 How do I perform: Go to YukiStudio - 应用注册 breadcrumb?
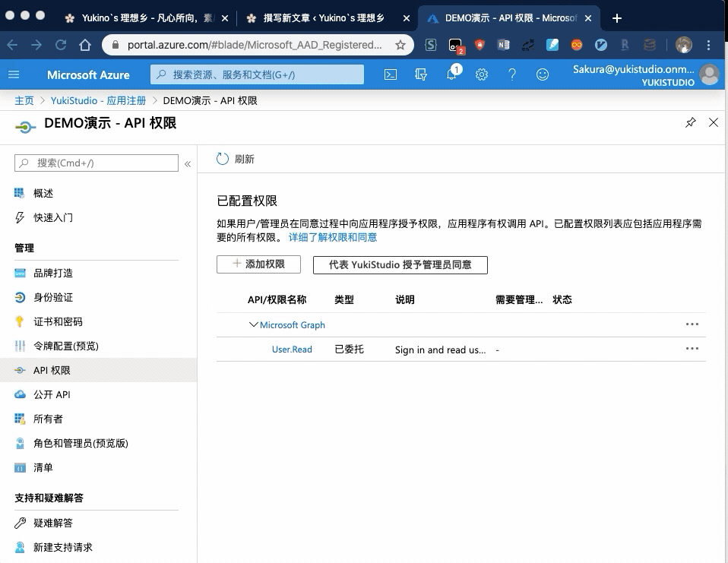(x=98, y=101)
